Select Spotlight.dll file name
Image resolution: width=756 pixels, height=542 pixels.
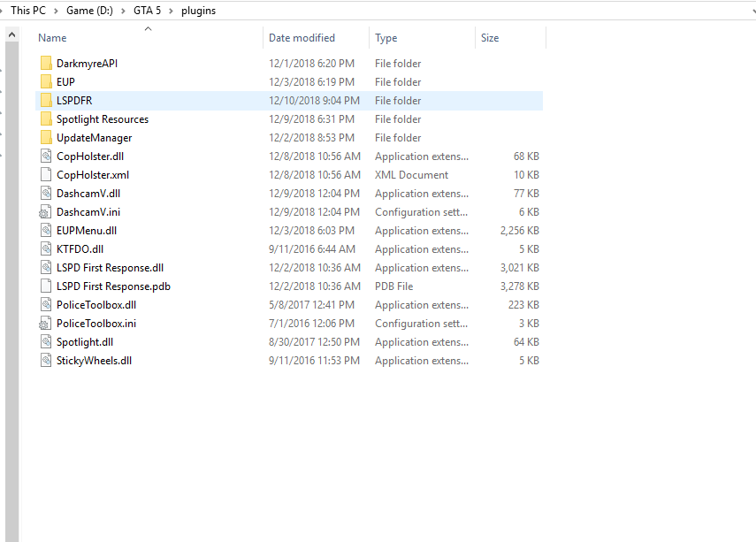point(85,342)
